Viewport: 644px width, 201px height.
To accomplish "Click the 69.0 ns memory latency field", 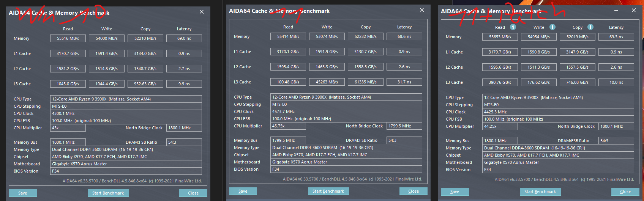I will [x=184, y=38].
